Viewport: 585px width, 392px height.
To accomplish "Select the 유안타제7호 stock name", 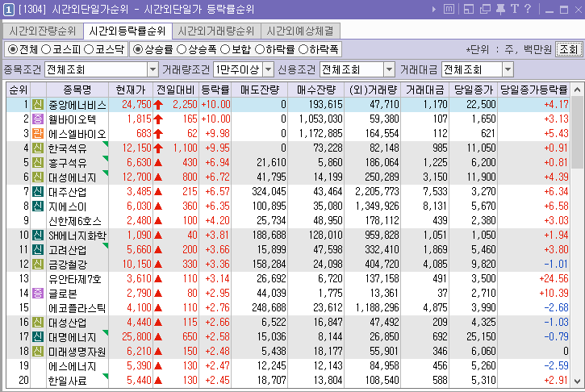I will (x=74, y=279).
